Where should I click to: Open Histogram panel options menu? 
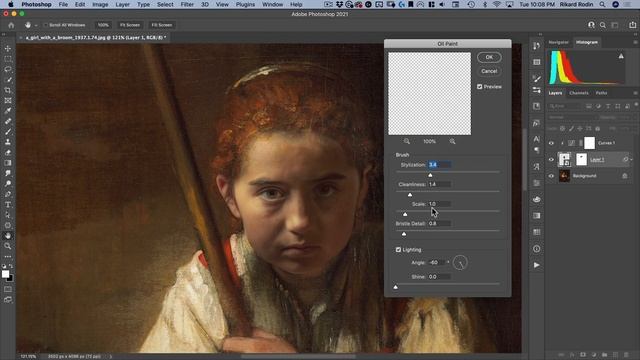[635, 42]
